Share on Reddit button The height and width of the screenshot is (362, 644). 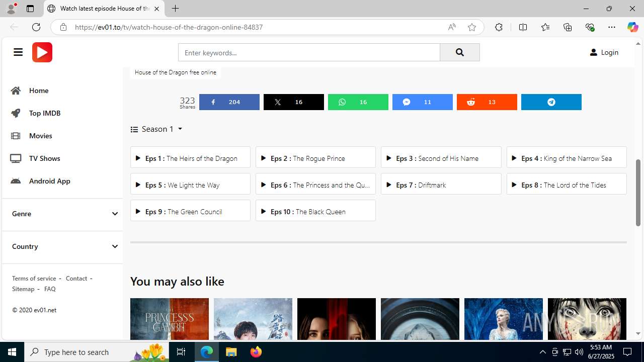487,102
